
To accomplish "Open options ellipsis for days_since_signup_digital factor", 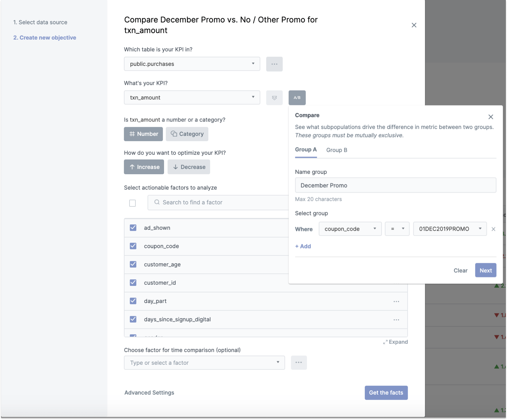I will coord(396,320).
